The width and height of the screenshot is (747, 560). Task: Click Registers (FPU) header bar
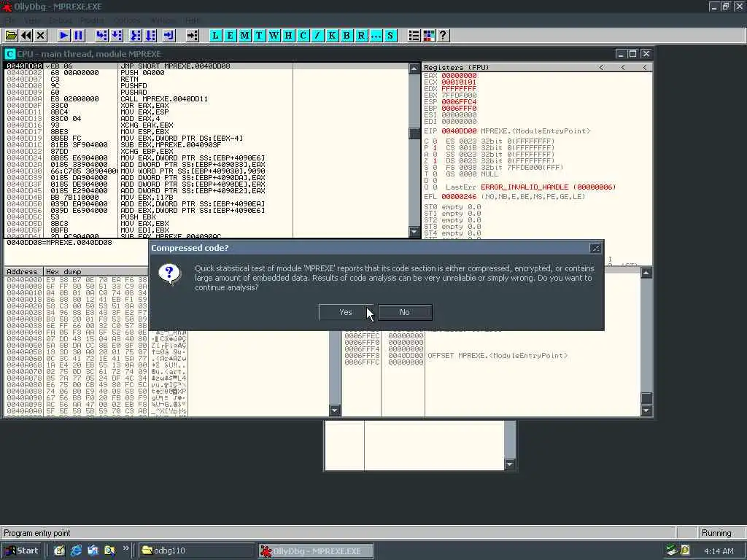pos(537,68)
